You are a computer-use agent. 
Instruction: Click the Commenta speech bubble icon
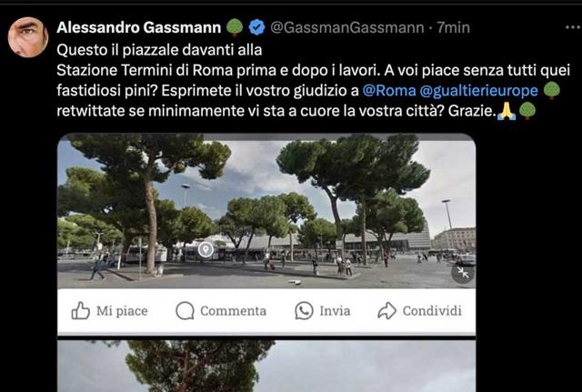[x=185, y=311]
